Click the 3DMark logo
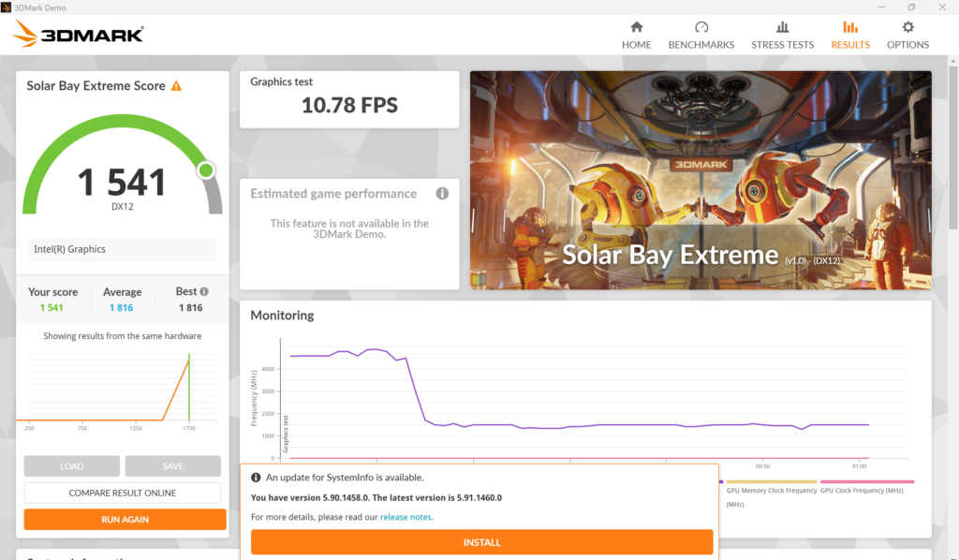This screenshot has height=560, width=959. click(78, 33)
